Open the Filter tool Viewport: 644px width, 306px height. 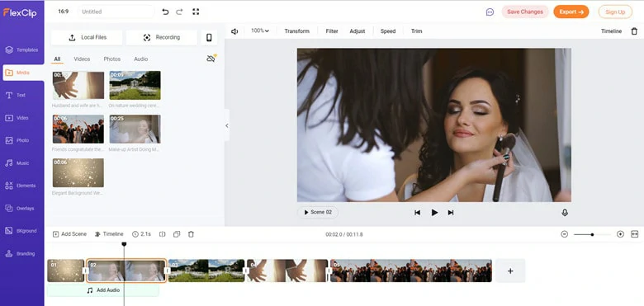332,31
